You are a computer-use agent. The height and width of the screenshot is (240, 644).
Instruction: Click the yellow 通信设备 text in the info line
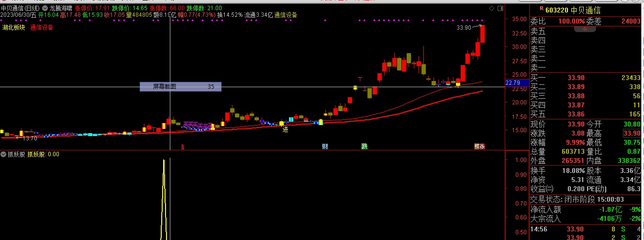[286, 15]
